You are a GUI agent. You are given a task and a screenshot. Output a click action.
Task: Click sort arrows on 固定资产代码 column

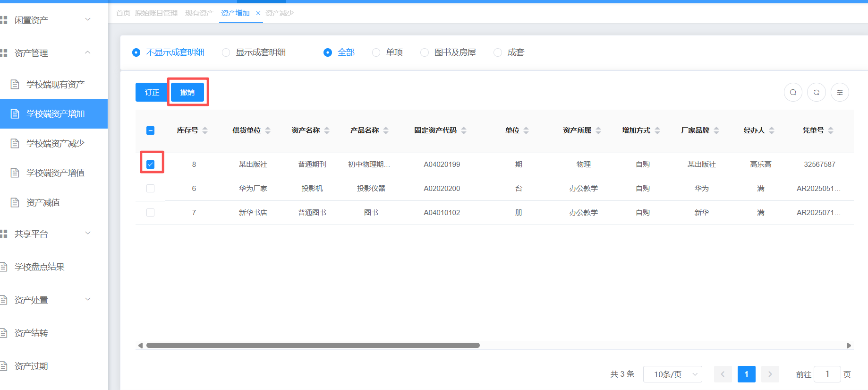(x=464, y=130)
